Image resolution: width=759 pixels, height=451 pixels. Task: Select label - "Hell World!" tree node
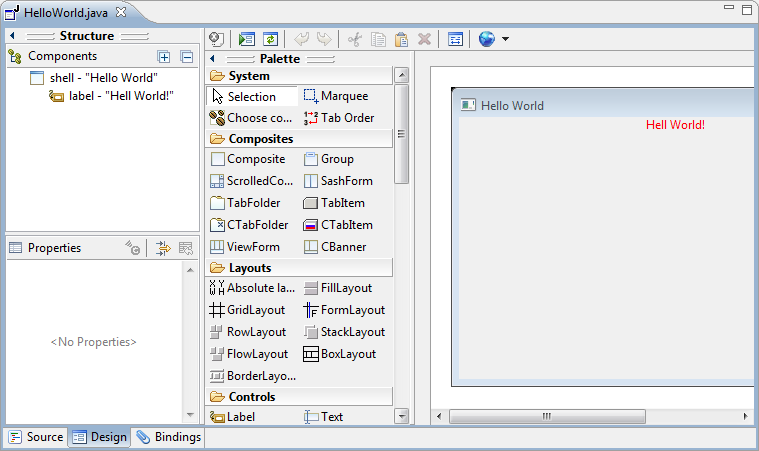[x=111, y=96]
